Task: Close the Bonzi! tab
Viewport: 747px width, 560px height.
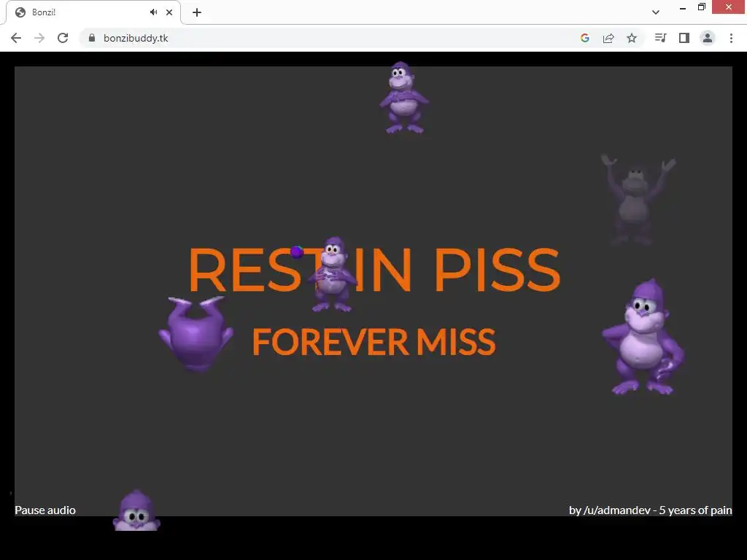Action: pyautogui.click(x=169, y=12)
